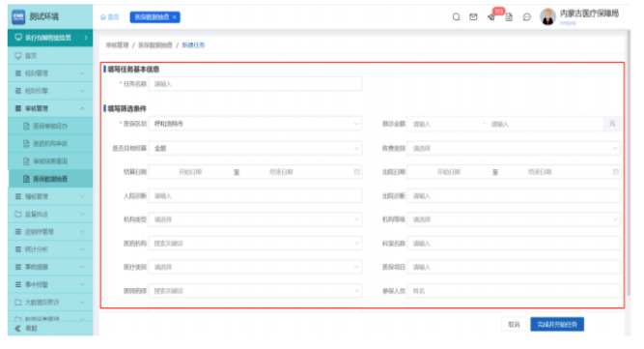This screenshot has width=644, height=349.
Task: Click the user avatar picture
Action: 547,16
